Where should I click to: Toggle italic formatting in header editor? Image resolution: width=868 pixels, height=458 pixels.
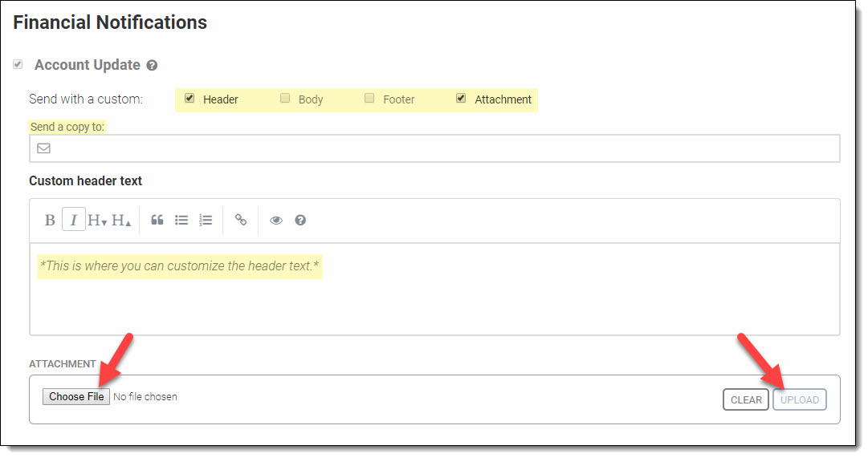(x=74, y=221)
